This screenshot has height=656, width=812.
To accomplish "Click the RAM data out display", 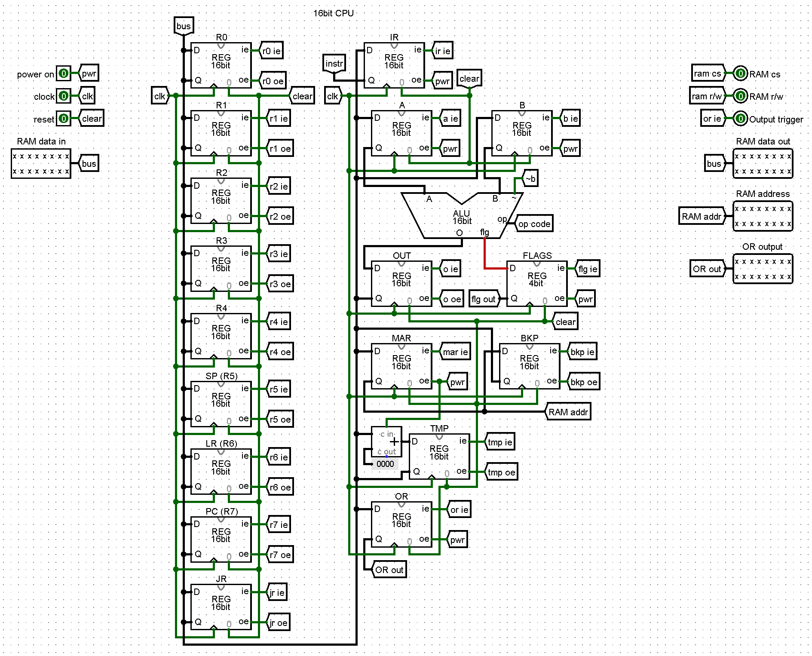I will tap(763, 163).
